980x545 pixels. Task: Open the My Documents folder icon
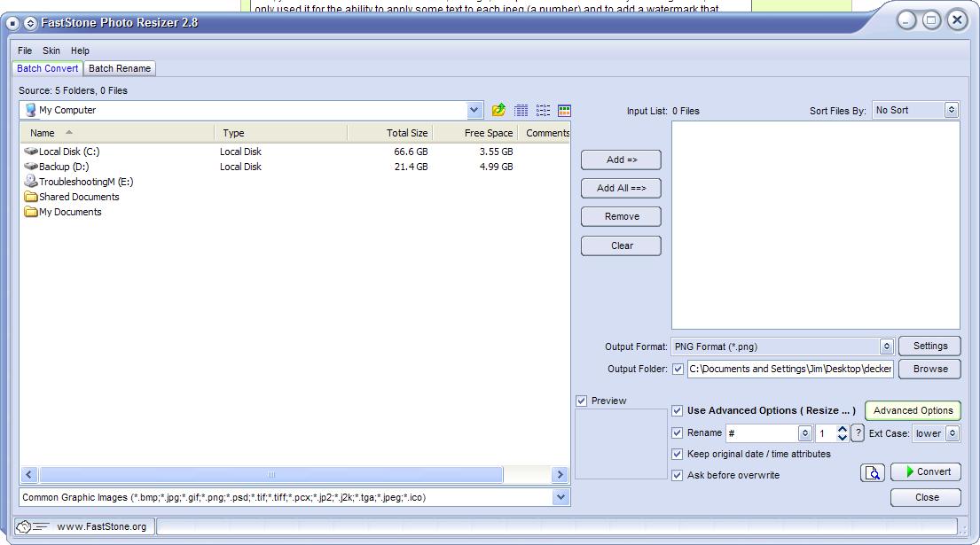(x=31, y=212)
